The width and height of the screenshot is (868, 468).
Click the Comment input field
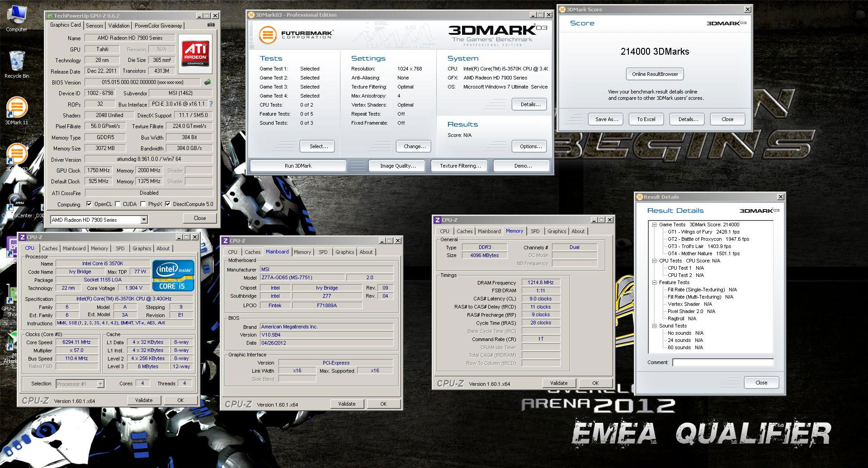(x=723, y=362)
